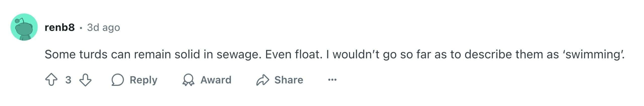Screen dimensions: 644x106
Task: Click the Share arrow icon
Action: [263, 80]
